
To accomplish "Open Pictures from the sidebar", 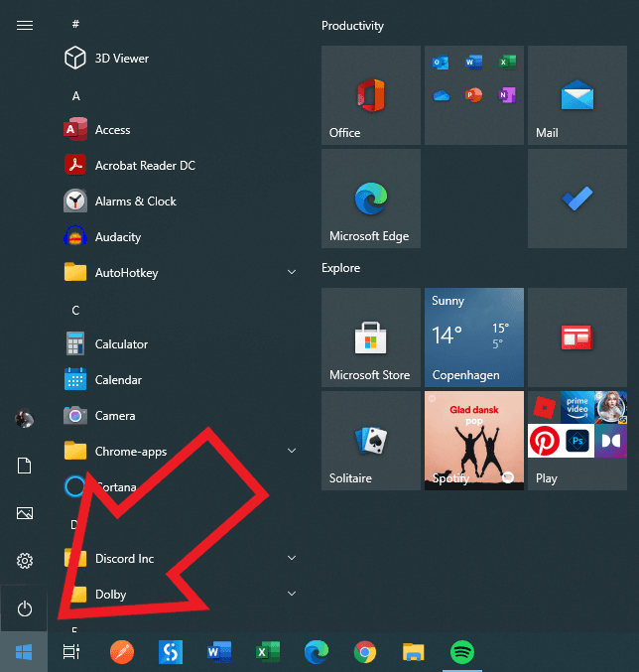I will click(25, 513).
